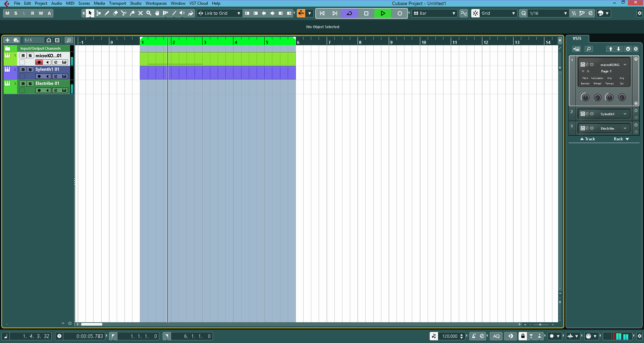Click Rack button in VSTi panel

coord(621,139)
